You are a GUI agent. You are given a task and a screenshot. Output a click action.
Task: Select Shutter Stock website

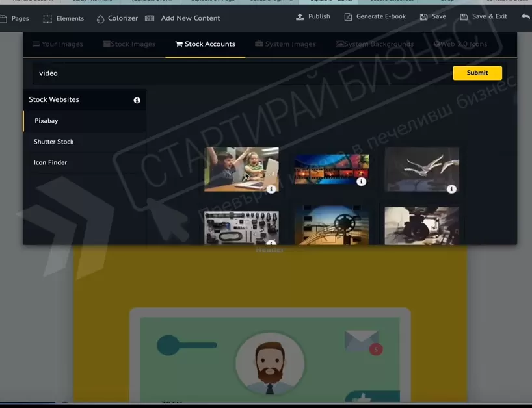tap(85, 142)
